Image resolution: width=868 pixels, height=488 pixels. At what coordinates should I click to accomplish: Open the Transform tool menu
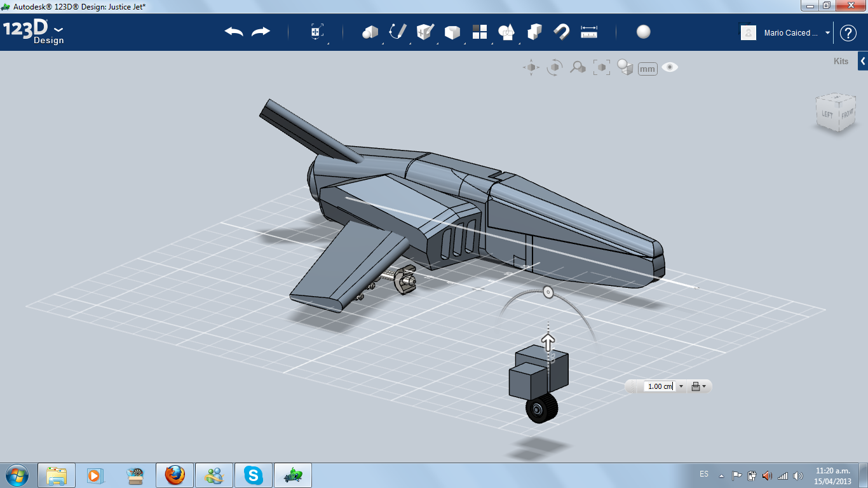317,32
